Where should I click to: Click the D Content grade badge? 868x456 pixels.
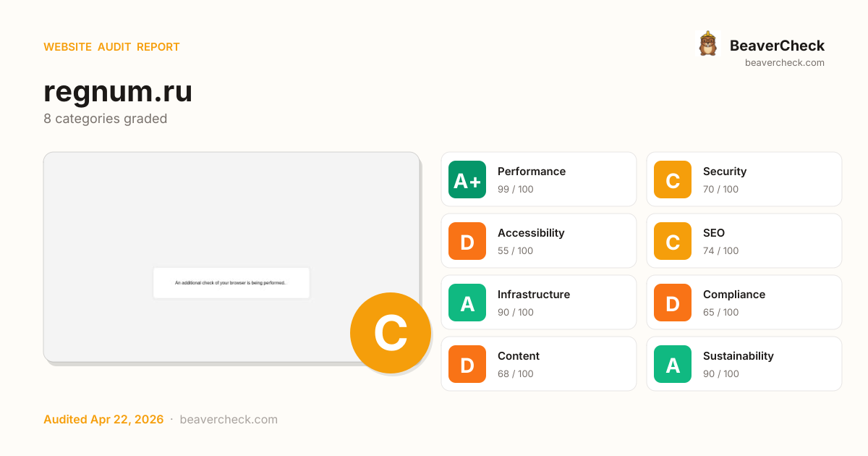(x=467, y=364)
